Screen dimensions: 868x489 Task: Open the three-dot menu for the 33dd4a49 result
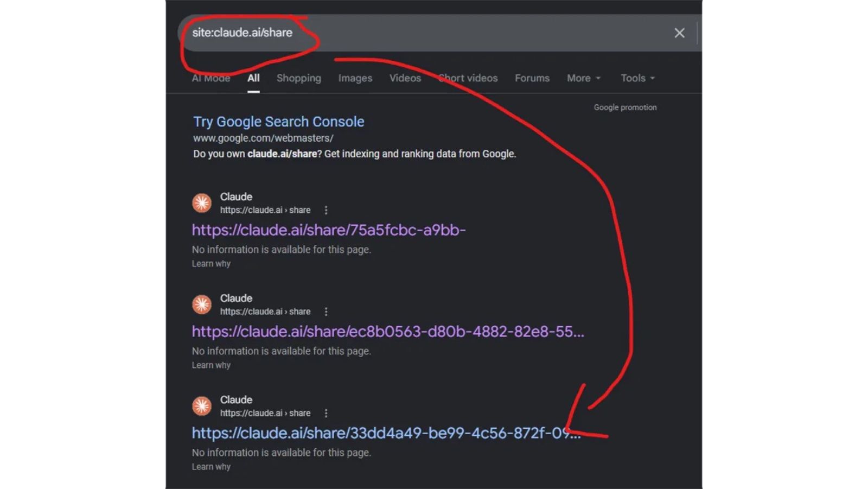tap(326, 413)
